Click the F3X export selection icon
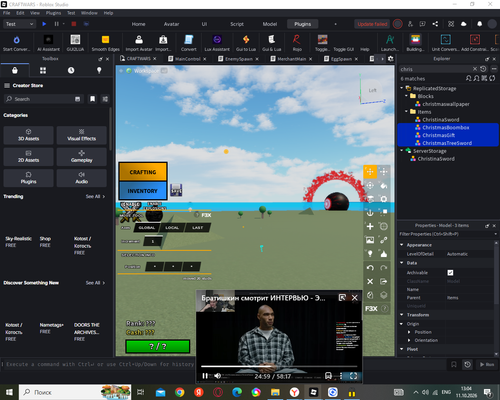Image resolution: width=500 pixels, height=400 pixels. click(x=384, y=281)
